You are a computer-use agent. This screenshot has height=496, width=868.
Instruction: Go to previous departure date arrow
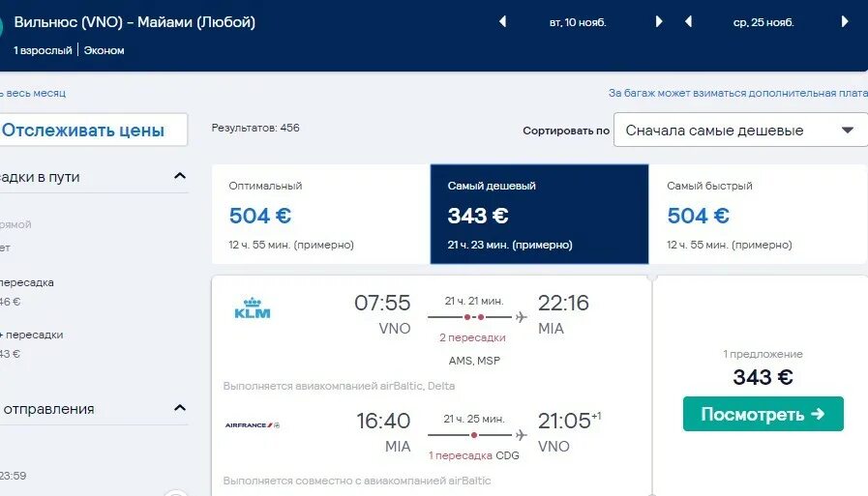pos(502,21)
